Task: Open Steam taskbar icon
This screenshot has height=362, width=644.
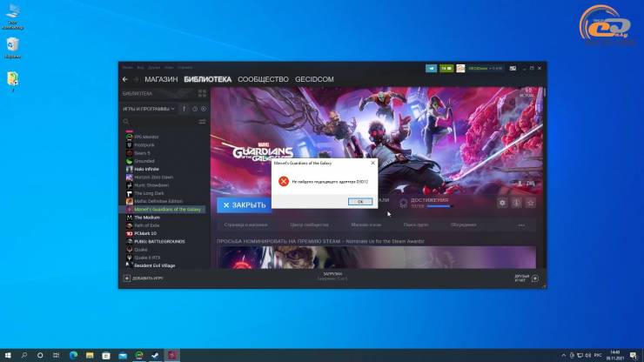Action: point(155,355)
